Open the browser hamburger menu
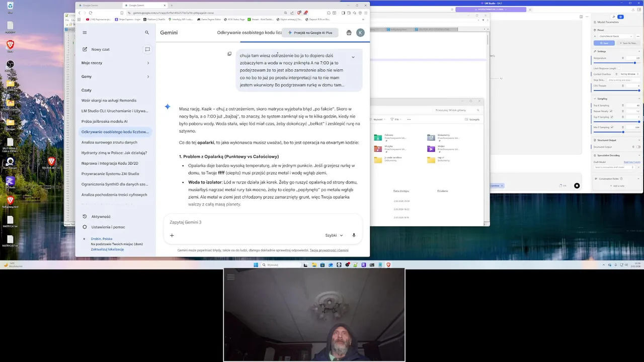Image resolution: width=644 pixels, height=362 pixels. tap(366, 13)
